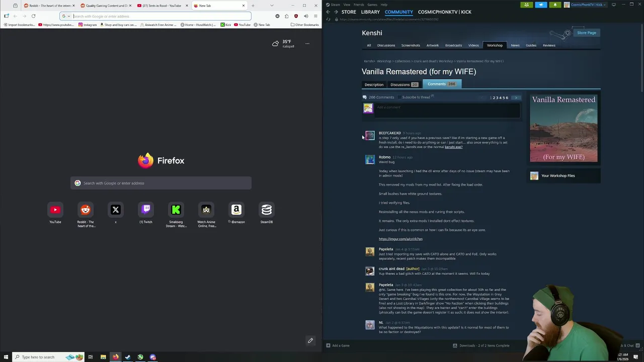Click the Steam icon in the taskbar
Image resolution: width=644 pixels, height=362 pixels.
(x=128, y=357)
